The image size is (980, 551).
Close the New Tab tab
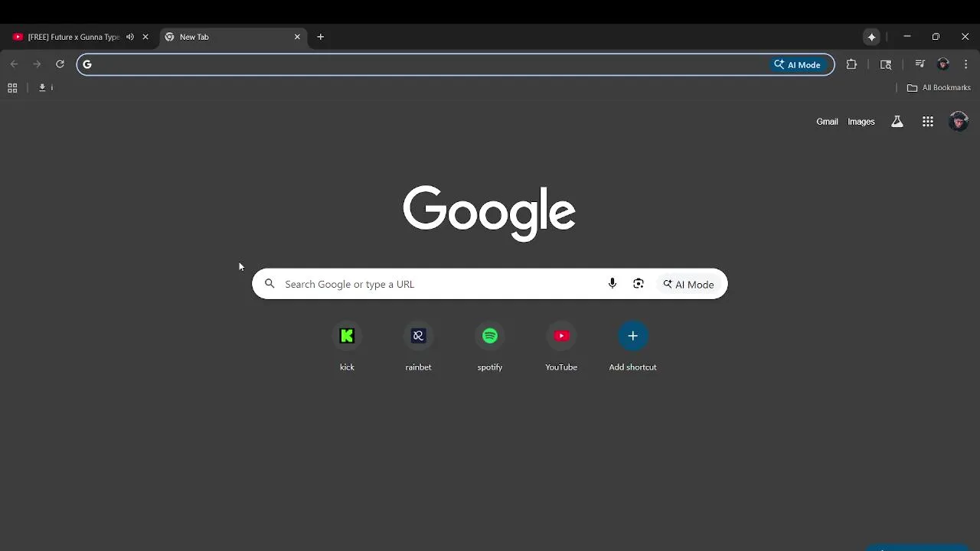coord(297,37)
